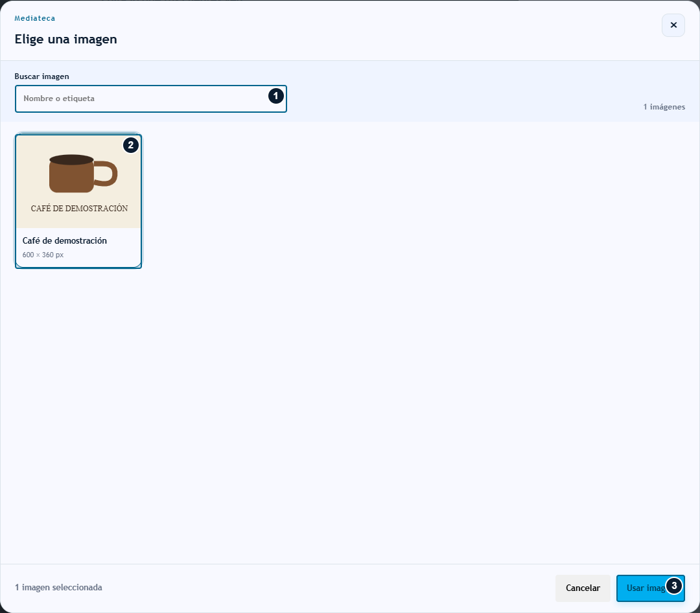The height and width of the screenshot is (613, 700).
Task: Click the "1 imagen seleccionada" status text
Action: 58,588
